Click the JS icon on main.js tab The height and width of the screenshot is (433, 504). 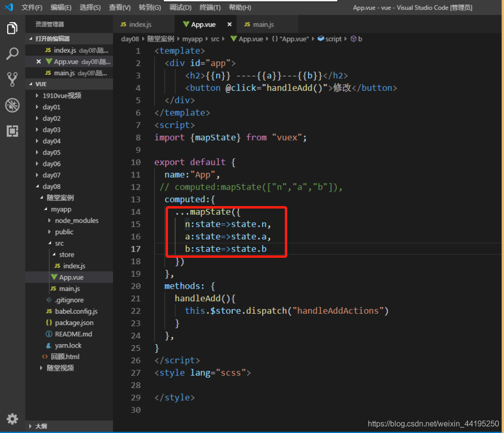[247, 25]
